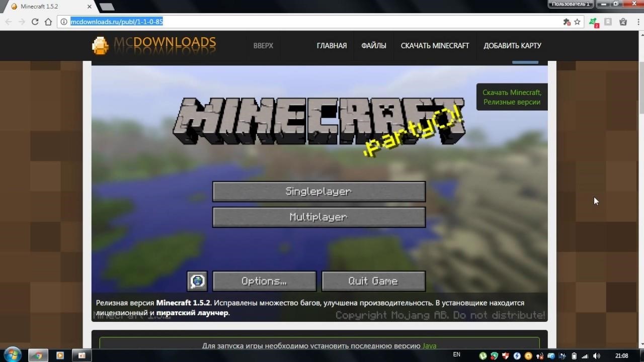644x362 pixels.
Task: Open Windows Media Player from taskbar
Action: [60, 355]
